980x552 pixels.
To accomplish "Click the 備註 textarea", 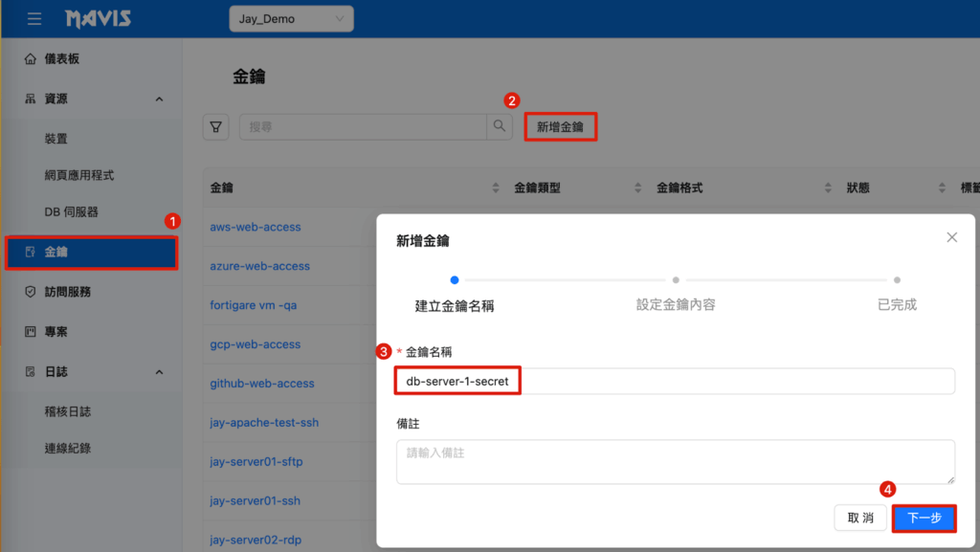I will pyautogui.click(x=675, y=461).
